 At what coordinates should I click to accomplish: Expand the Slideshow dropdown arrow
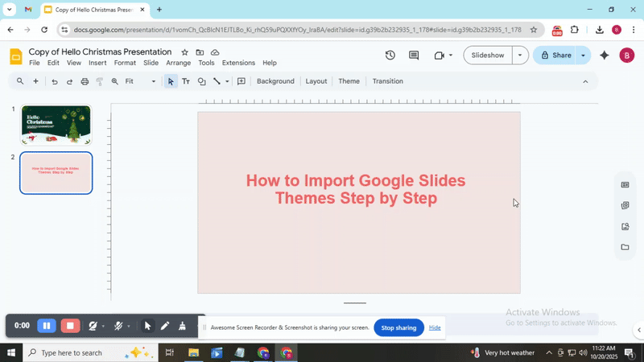pos(520,56)
